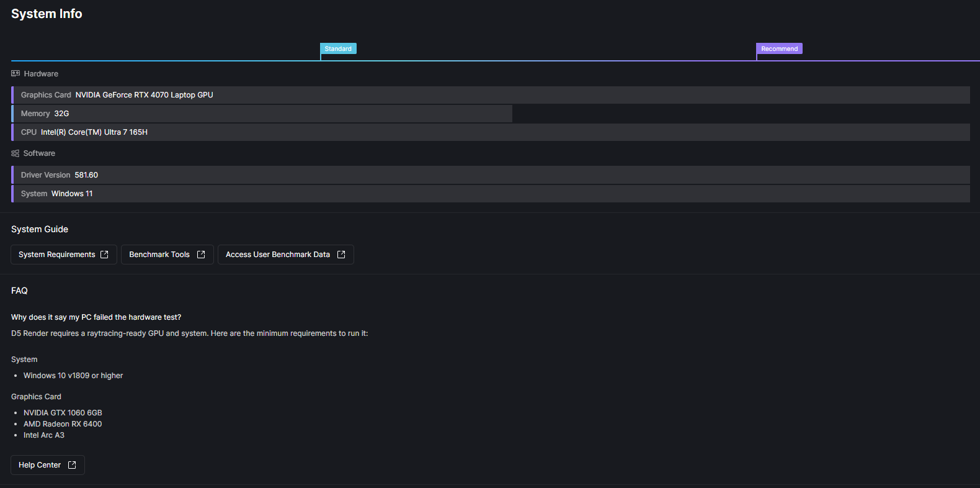The image size is (980, 488).
Task: Click the hardware test failed FAQ question
Action: pos(96,317)
